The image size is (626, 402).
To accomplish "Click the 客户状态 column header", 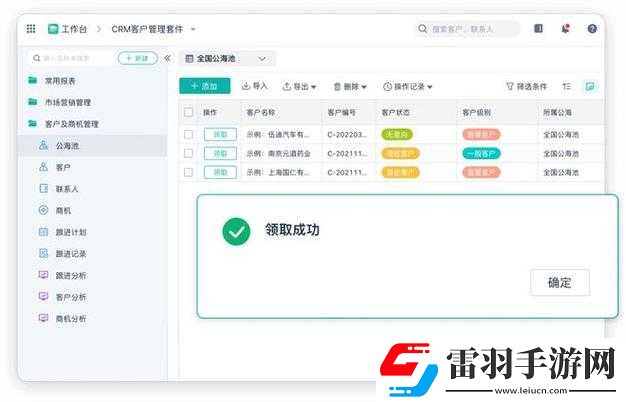I will [396, 113].
